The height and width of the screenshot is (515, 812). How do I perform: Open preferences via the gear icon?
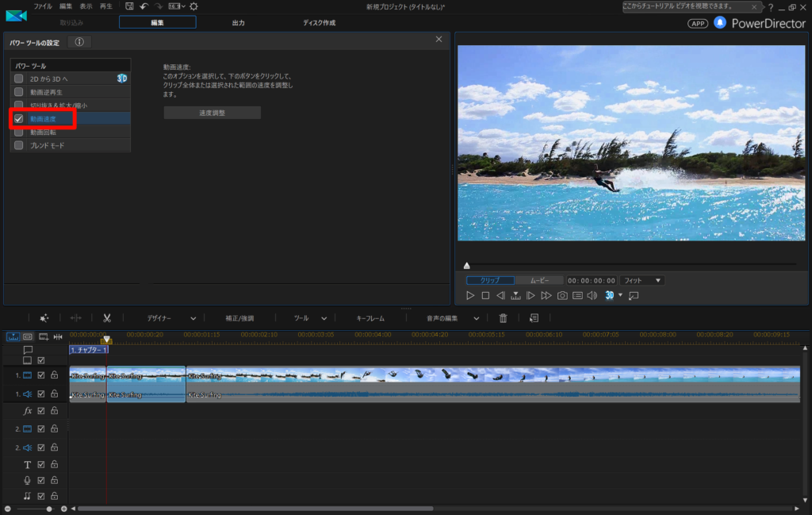[x=193, y=6]
